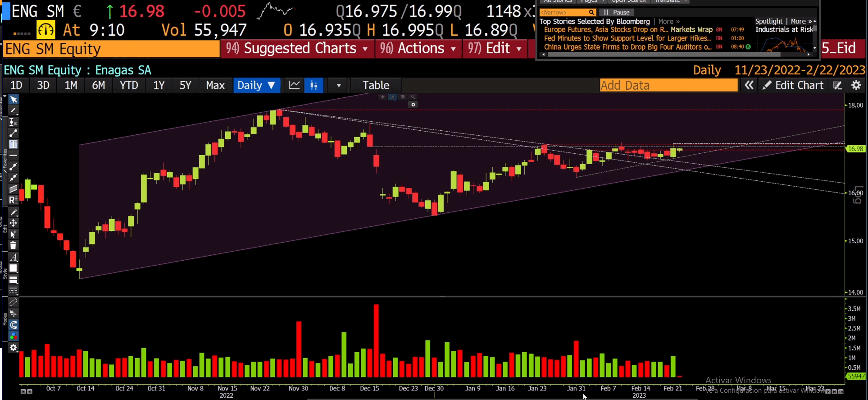Open the font style A tool

pyautogui.click(x=14, y=257)
